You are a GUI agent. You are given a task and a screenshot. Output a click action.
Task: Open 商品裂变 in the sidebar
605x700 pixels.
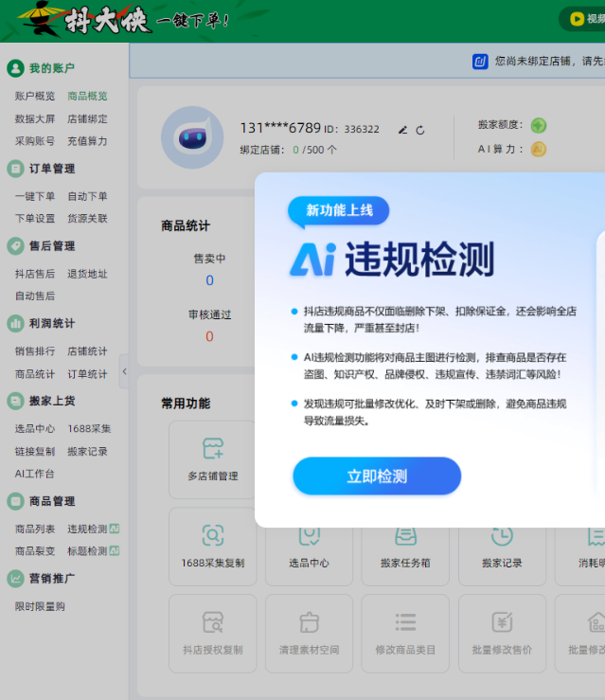click(35, 551)
